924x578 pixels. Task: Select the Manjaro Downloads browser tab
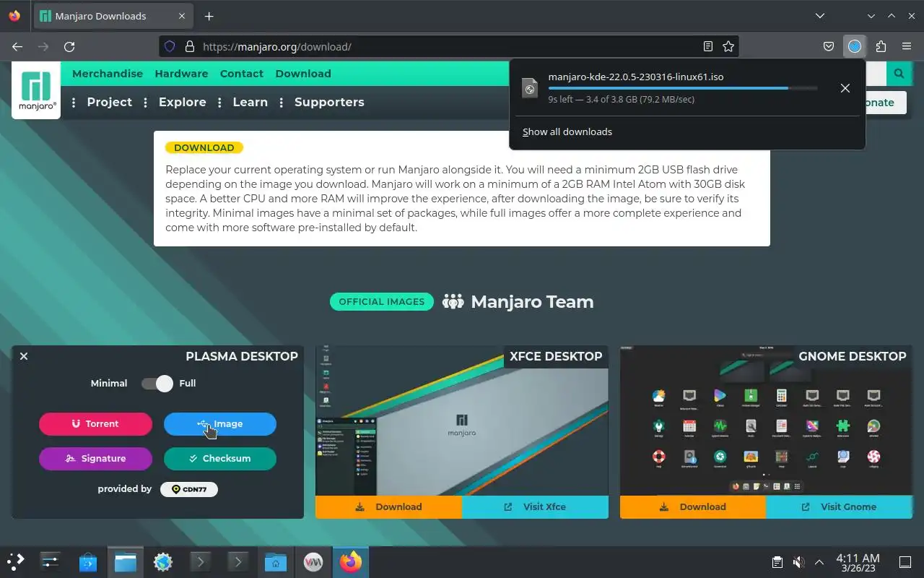coord(113,16)
